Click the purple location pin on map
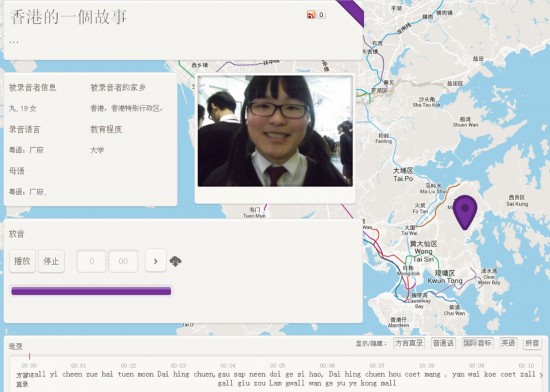This screenshot has height=392, width=550. [x=465, y=212]
